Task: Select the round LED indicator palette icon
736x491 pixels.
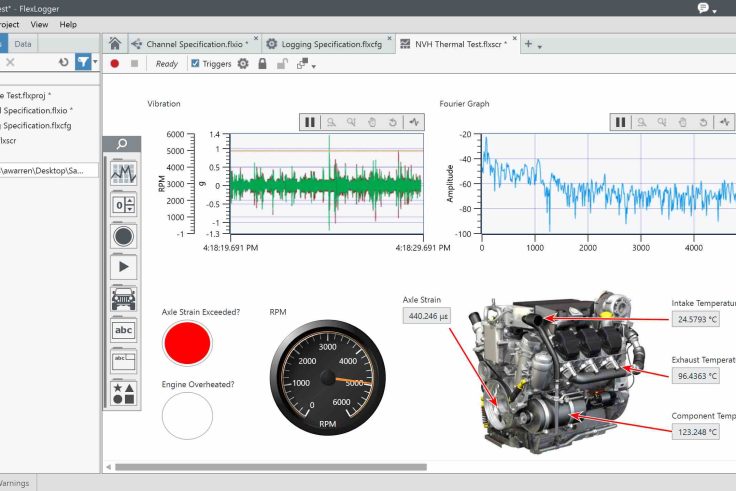Action: pos(123,236)
